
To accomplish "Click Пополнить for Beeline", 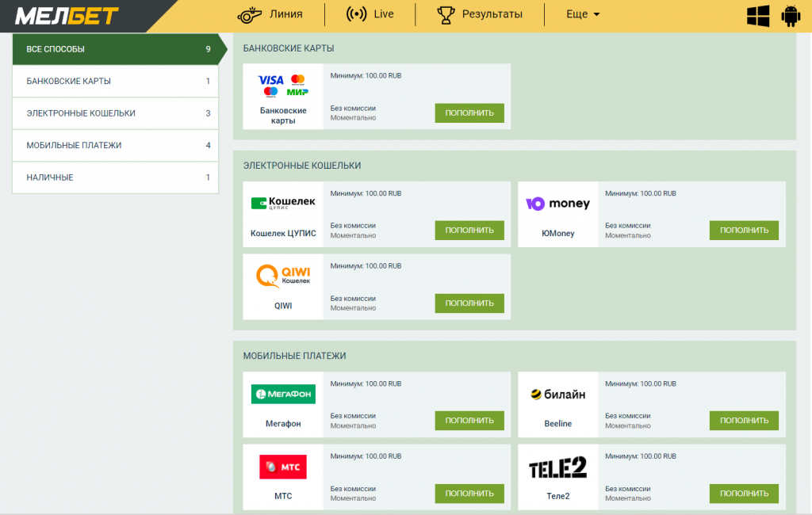I will point(744,421).
